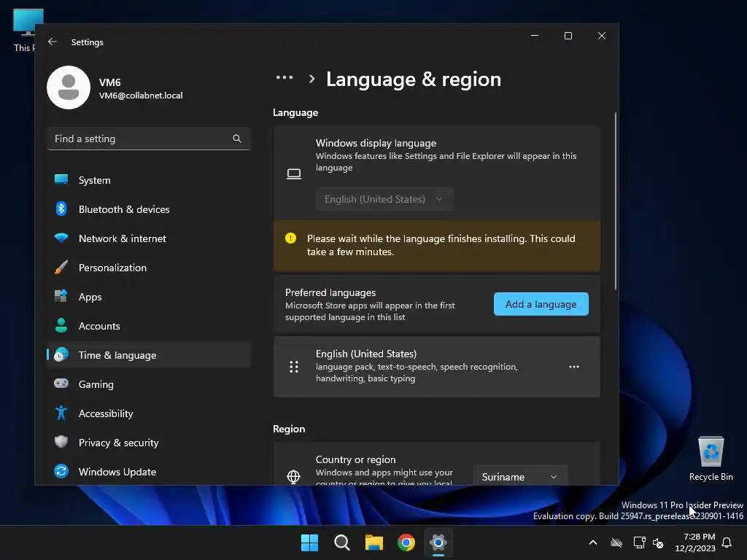
Task: Click the breadcrumb chevron before Language & region
Action: [312, 79]
